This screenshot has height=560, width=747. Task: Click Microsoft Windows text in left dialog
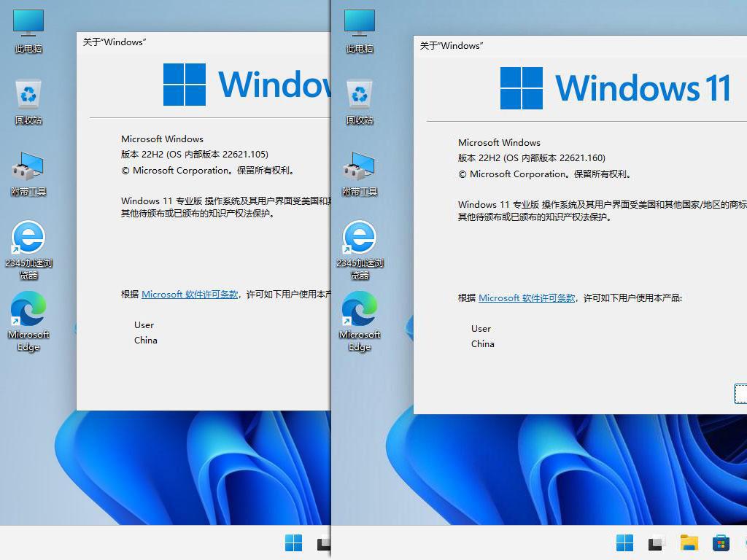tap(162, 139)
